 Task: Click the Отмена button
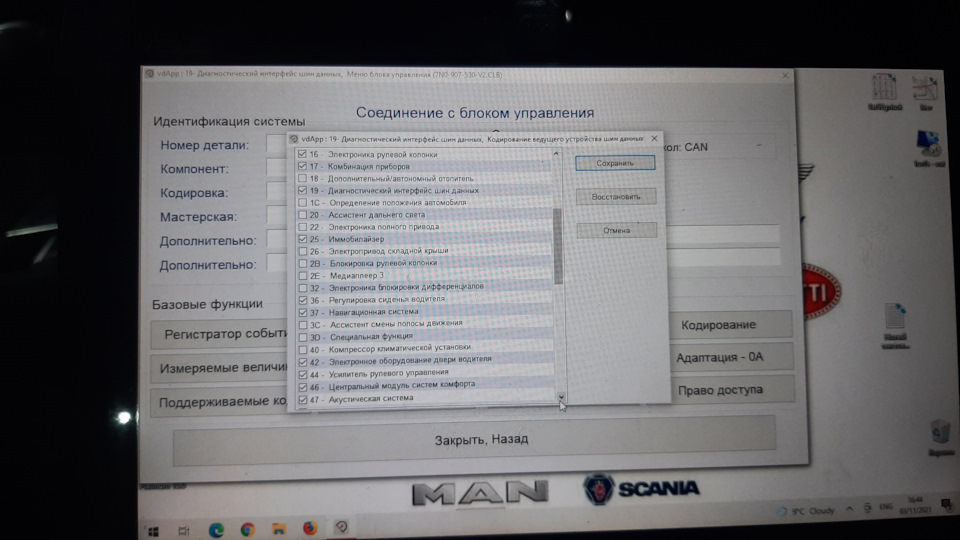[x=617, y=230]
